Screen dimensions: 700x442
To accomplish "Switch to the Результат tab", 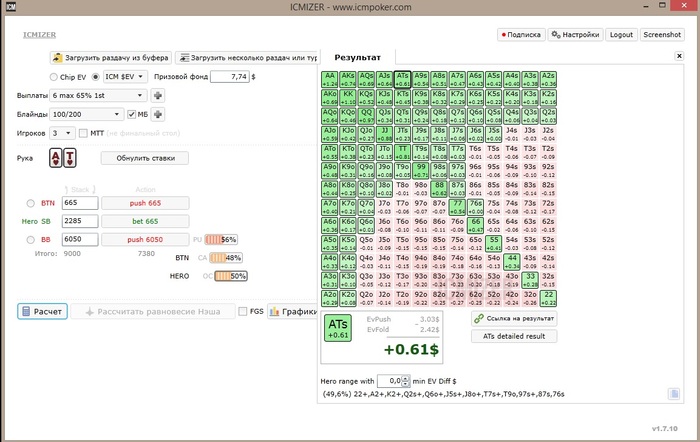I will tap(358, 57).
